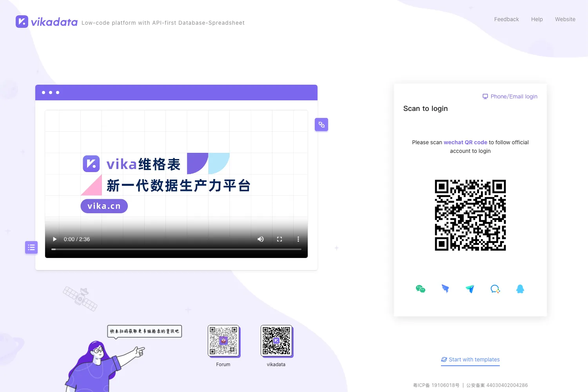This screenshot has height=392, width=588.
Task: Click the Chinese speech bubble illustration
Action: [145, 331]
